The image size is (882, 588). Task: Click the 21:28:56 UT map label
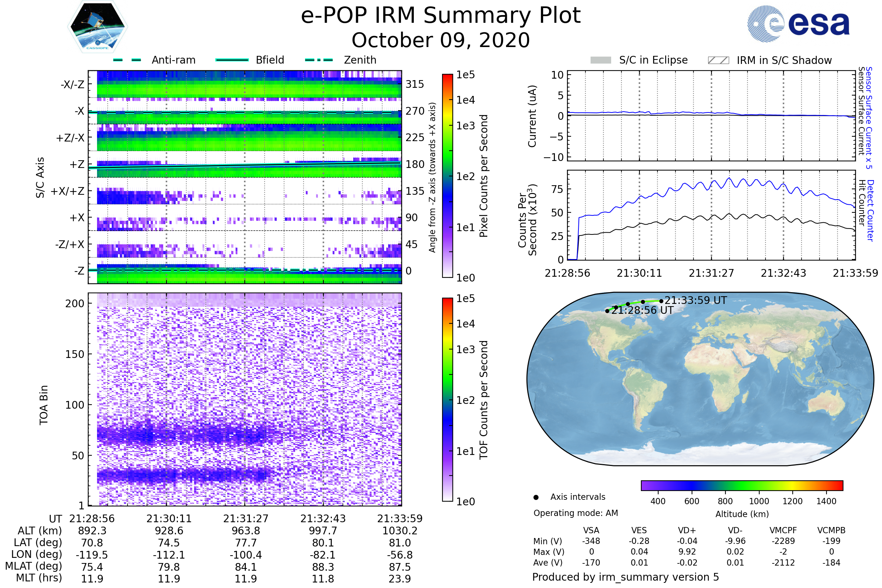[x=643, y=311]
